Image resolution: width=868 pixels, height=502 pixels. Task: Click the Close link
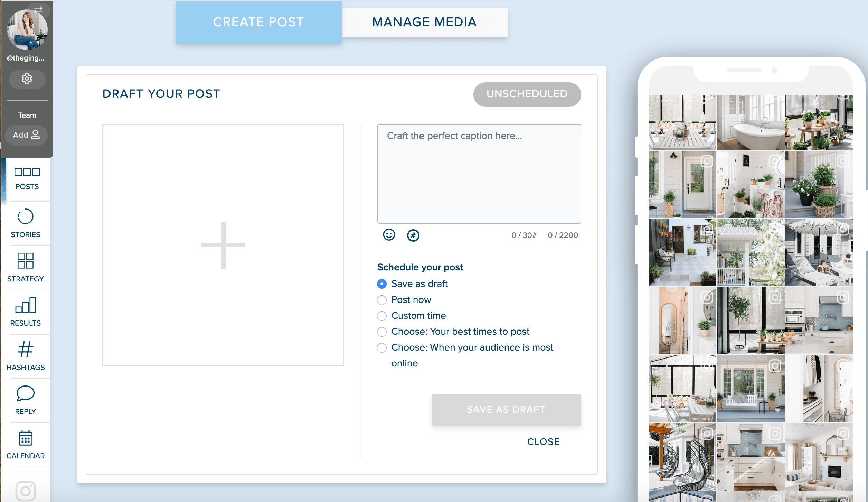[543, 441]
